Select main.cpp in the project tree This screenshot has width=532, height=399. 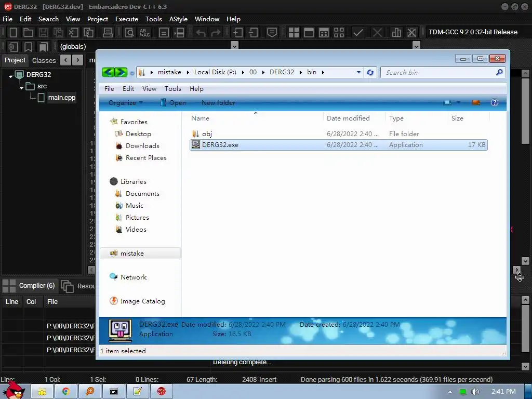click(61, 98)
